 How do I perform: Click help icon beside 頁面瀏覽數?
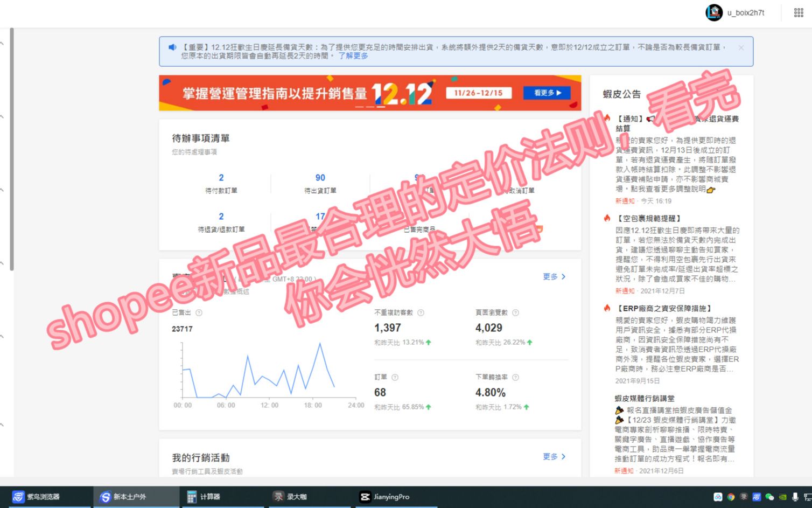click(x=515, y=312)
